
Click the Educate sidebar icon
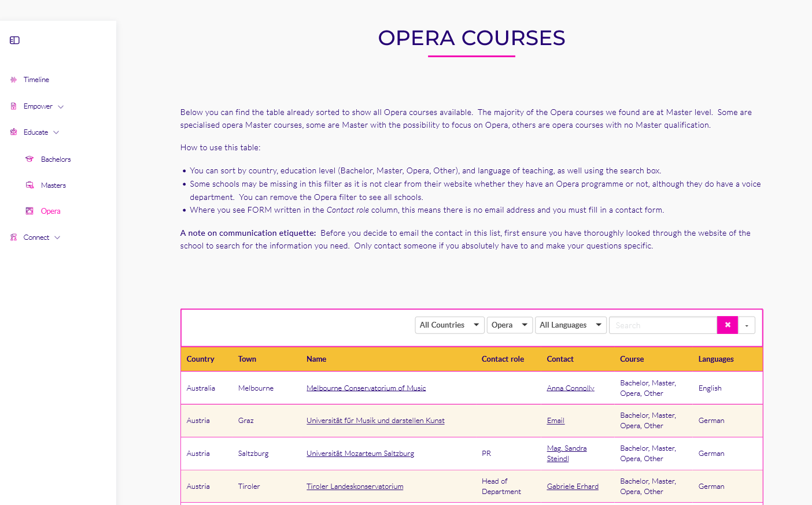coord(13,132)
